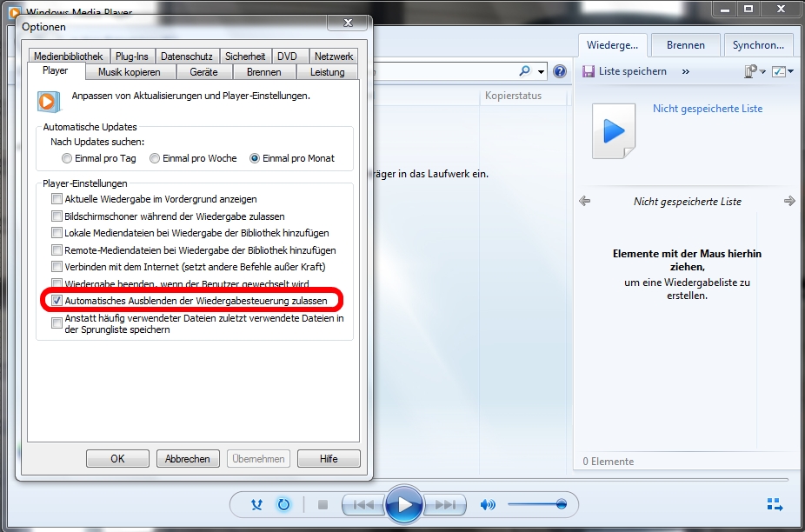Enable Verbinden mit dem Internet checkbox
Image resolution: width=805 pixels, height=532 pixels.
[57, 267]
